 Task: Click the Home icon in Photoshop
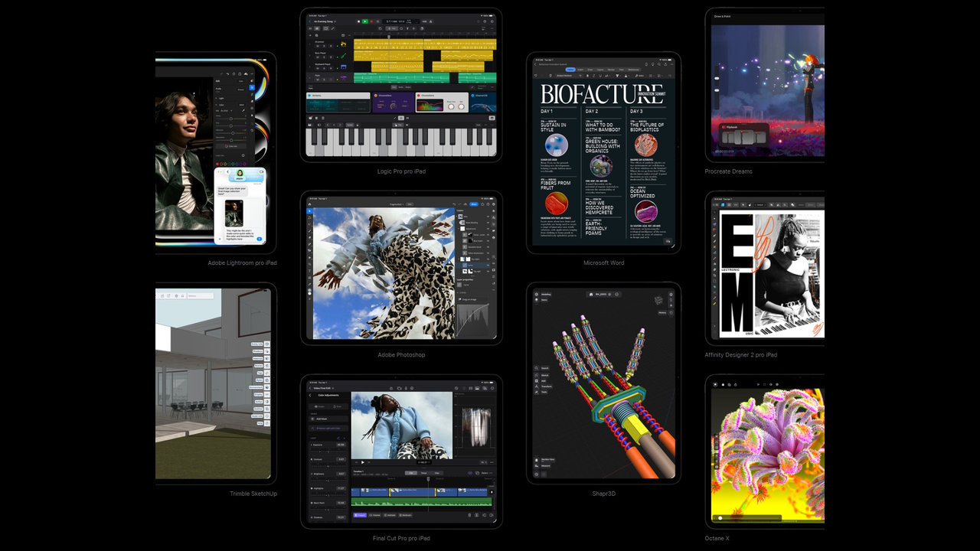(x=310, y=204)
